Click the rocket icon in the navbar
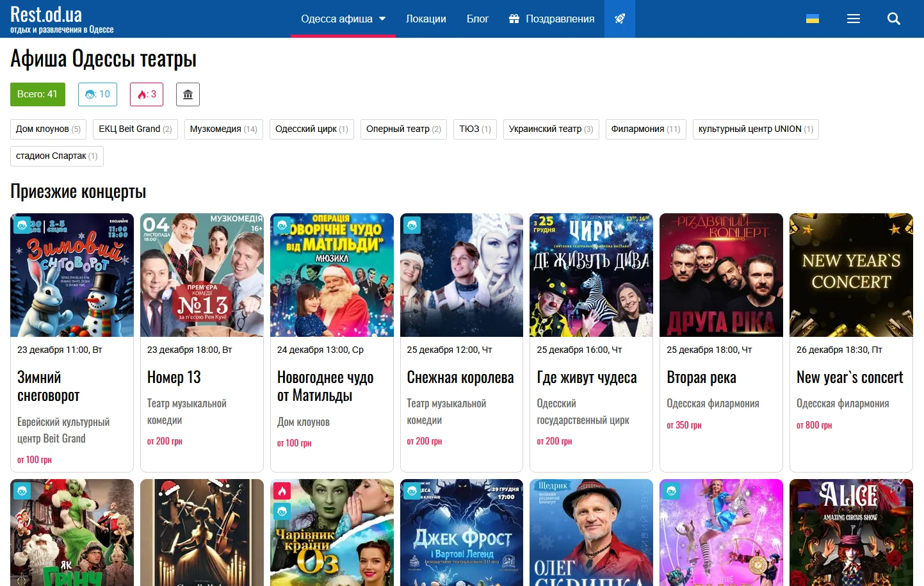 pyautogui.click(x=619, y=19)
